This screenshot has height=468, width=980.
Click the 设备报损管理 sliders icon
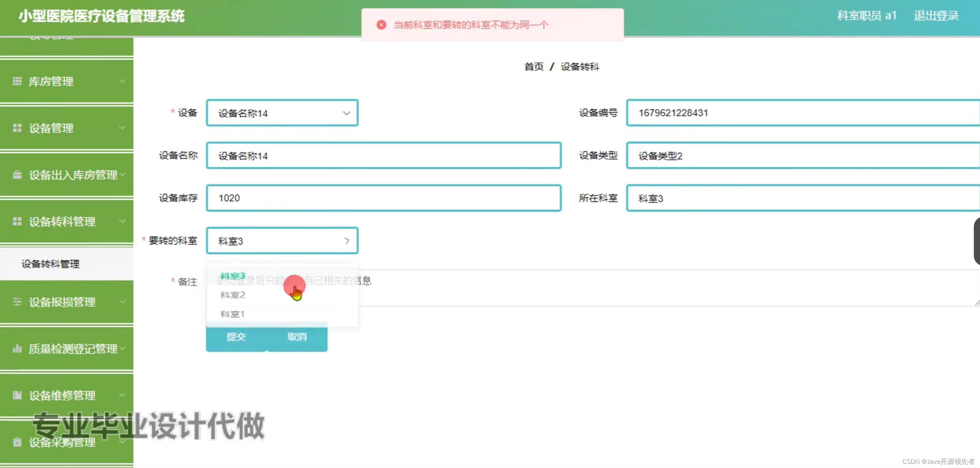coord(17,302)
